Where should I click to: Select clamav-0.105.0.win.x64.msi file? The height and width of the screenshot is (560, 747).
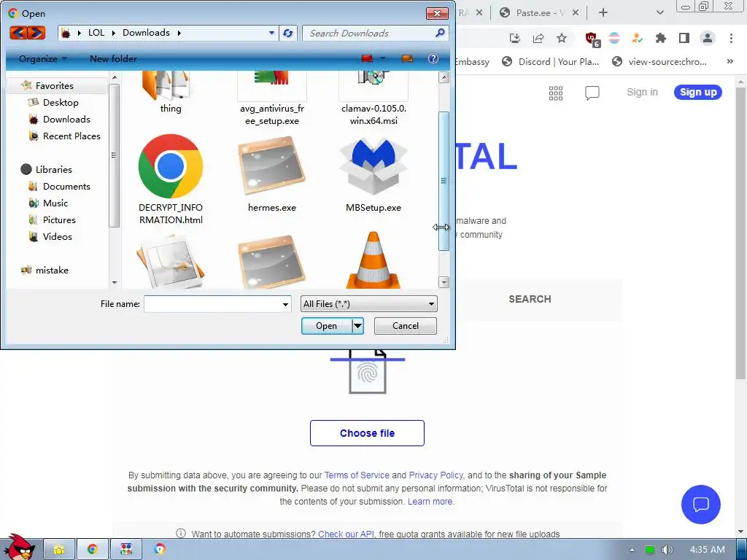[x=373, y=100]
